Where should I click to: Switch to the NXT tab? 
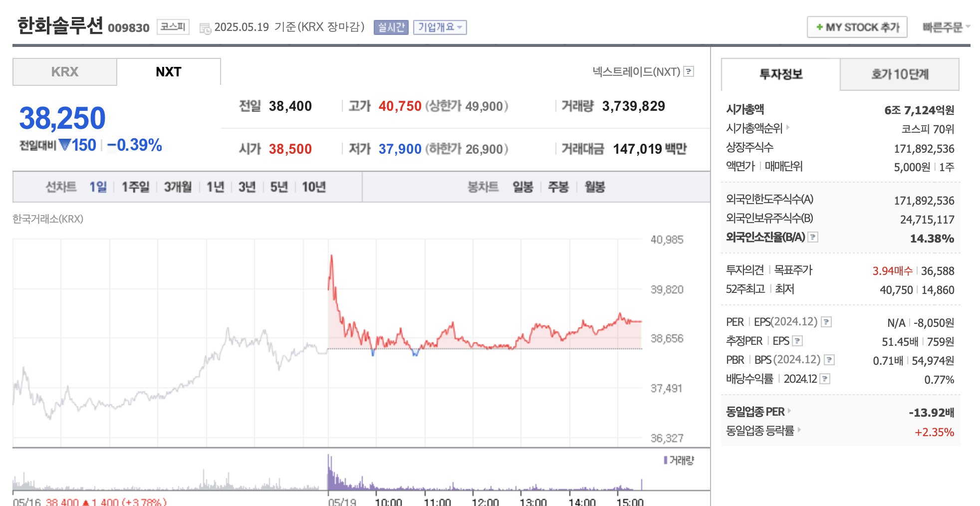[x=169, y=72]
